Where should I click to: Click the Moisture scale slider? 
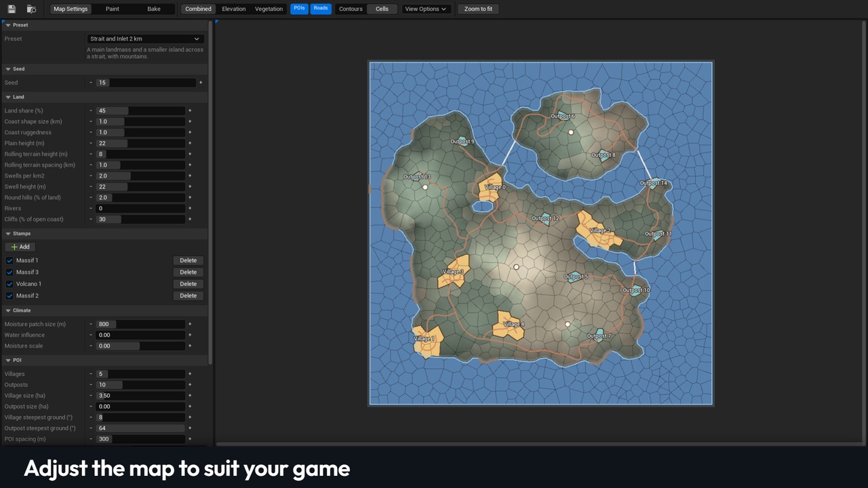(x=140, y=346)
